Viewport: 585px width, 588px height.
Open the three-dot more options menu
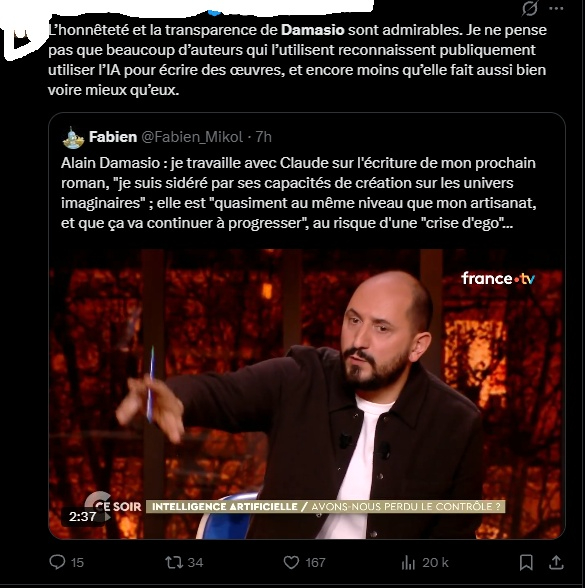pyautogui.click(x=556, y=9)
